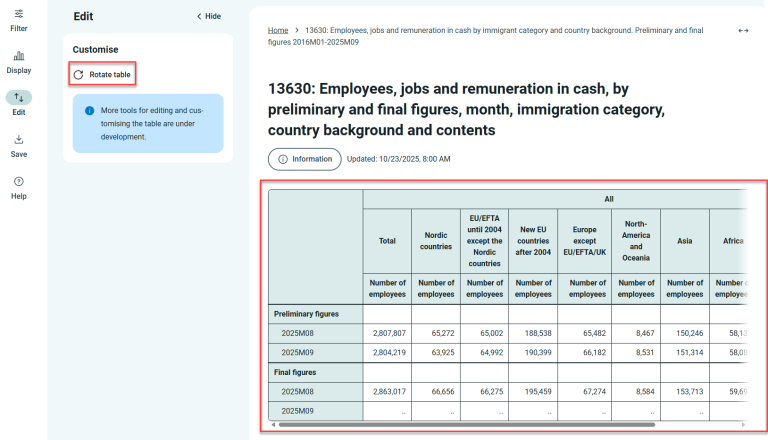The width and height of the screenshot is (768, 440).
Task: Click the Rotate table button
Action: pyautogui.click(x=102, y=75)
